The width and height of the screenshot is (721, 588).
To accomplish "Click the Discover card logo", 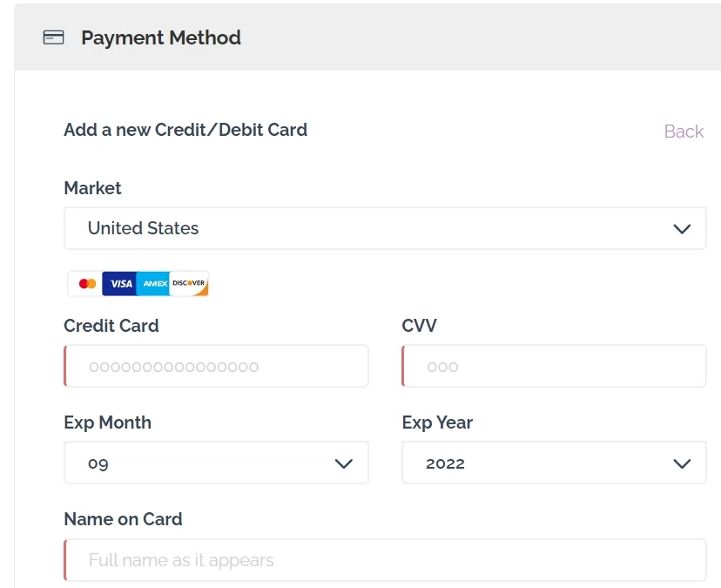I will [189, 284].
